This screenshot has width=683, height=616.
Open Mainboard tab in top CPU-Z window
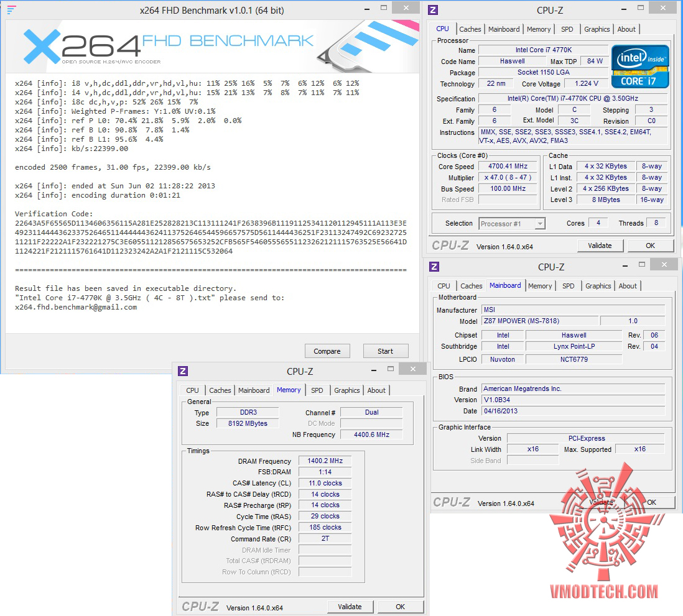503,29
